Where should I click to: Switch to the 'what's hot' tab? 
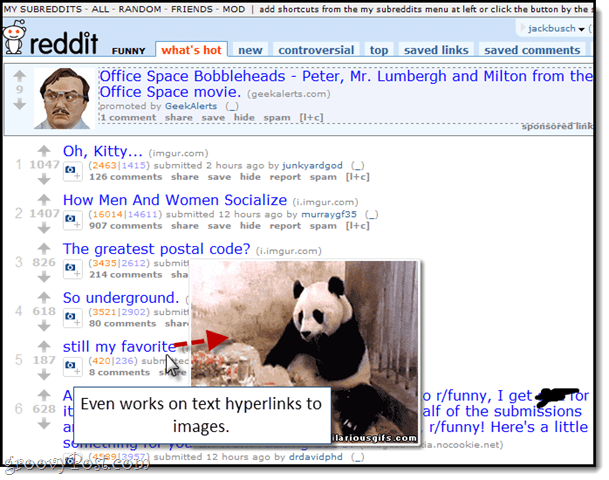pos(191,50)
